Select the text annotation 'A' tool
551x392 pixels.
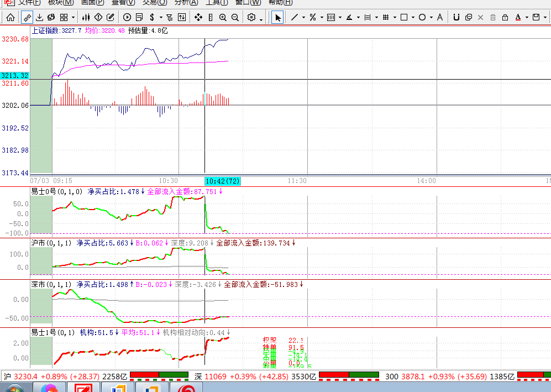tap(440, 18)
